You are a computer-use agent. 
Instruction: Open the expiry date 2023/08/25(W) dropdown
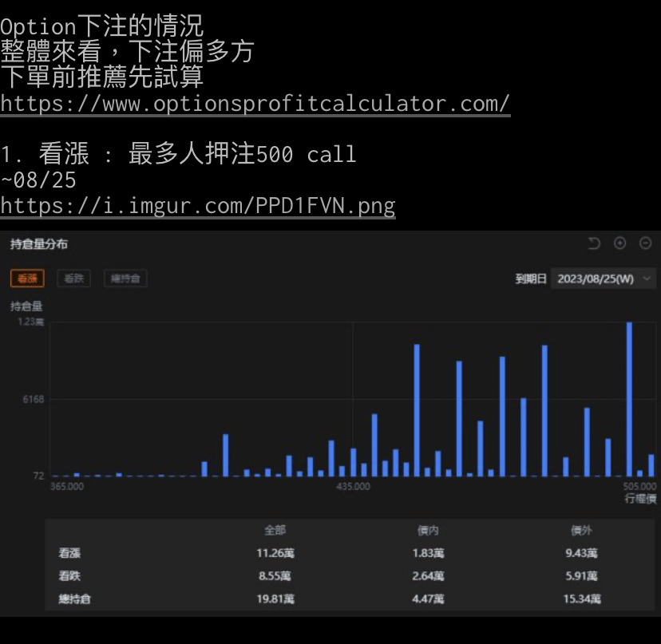point(595,279)
